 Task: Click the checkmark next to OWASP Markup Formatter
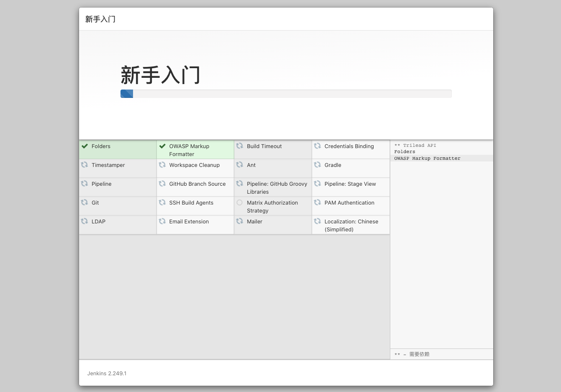(162, 146)
